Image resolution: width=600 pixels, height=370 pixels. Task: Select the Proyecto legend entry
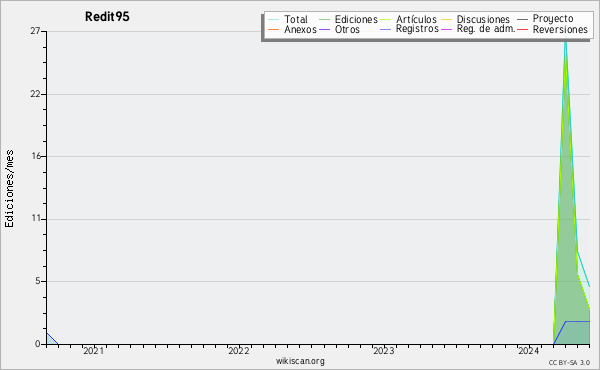pos(545,18)
